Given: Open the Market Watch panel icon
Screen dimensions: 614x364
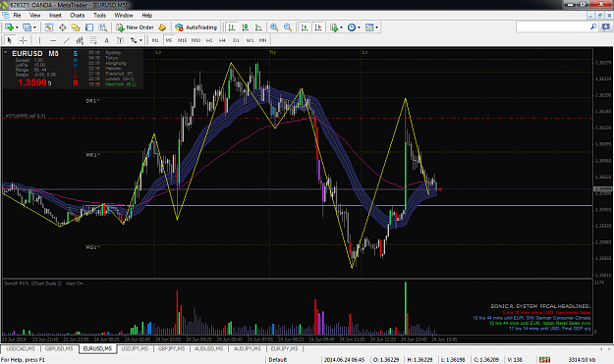Looking at the screenshot, I should (49, 27).
